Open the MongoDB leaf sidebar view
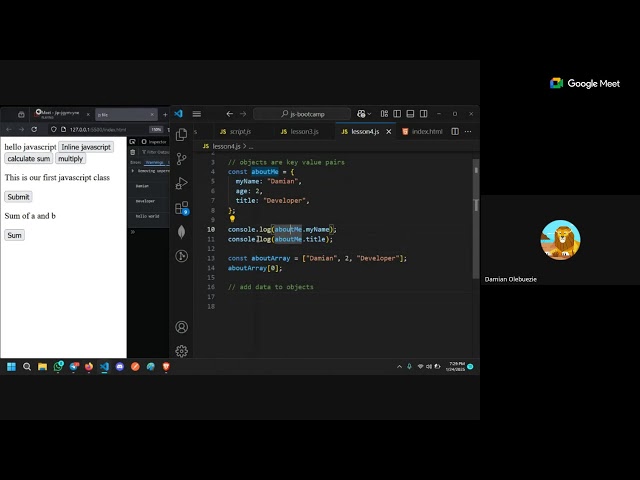This screenshot has width=640, height=480. click(182, 232)
